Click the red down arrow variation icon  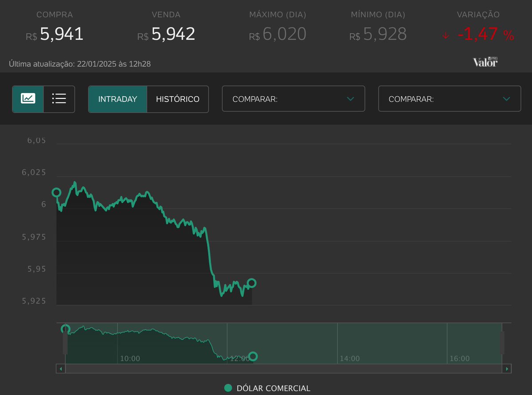coord(446,35)
